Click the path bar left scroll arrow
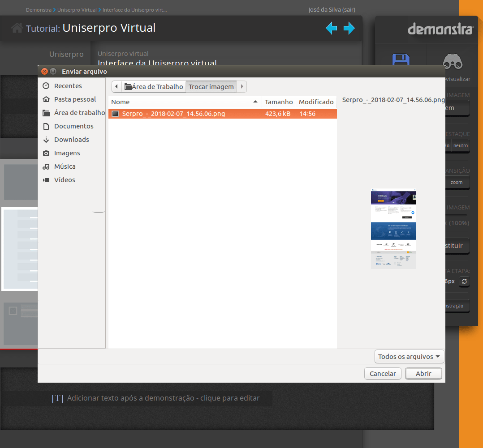 116,87
